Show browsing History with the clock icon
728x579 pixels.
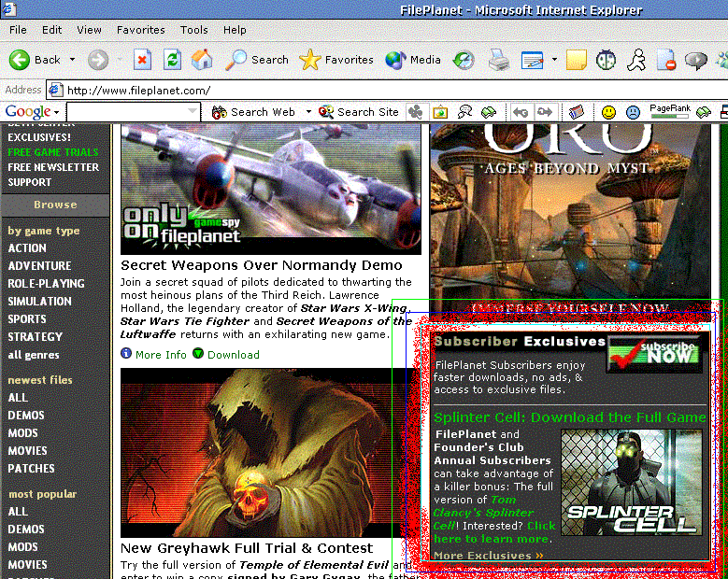click(464, 60)
